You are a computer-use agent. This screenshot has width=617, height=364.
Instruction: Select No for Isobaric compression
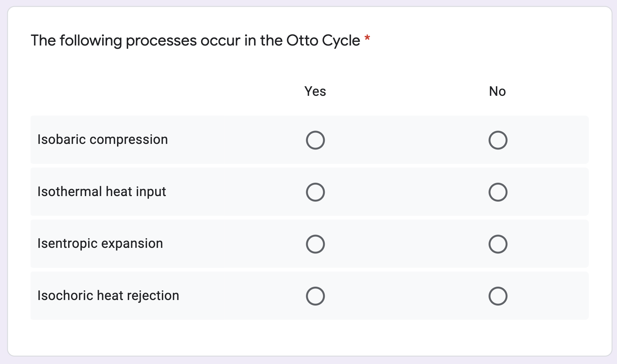[x=497, y=140]
